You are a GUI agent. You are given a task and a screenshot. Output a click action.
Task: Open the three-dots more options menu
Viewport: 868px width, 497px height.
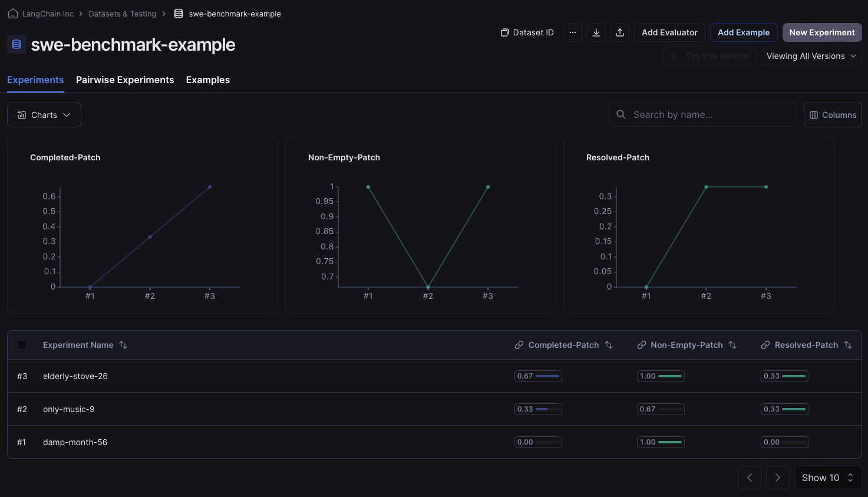573,32
